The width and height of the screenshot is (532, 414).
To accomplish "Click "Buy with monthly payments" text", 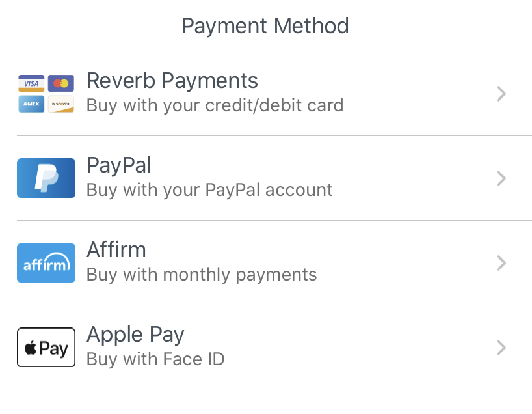I will (202, 274).
